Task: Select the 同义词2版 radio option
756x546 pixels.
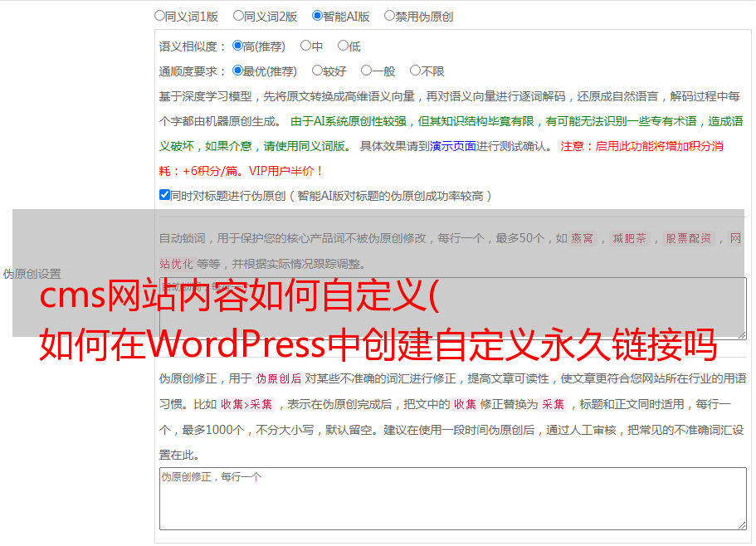Action: pos(238,16)
